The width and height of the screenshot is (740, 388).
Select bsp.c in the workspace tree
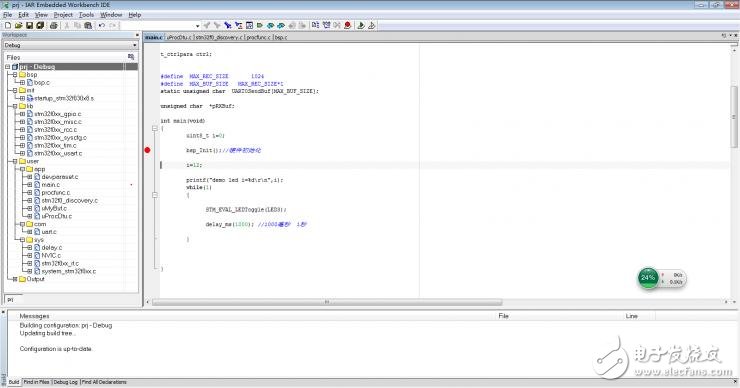[42, 83]
